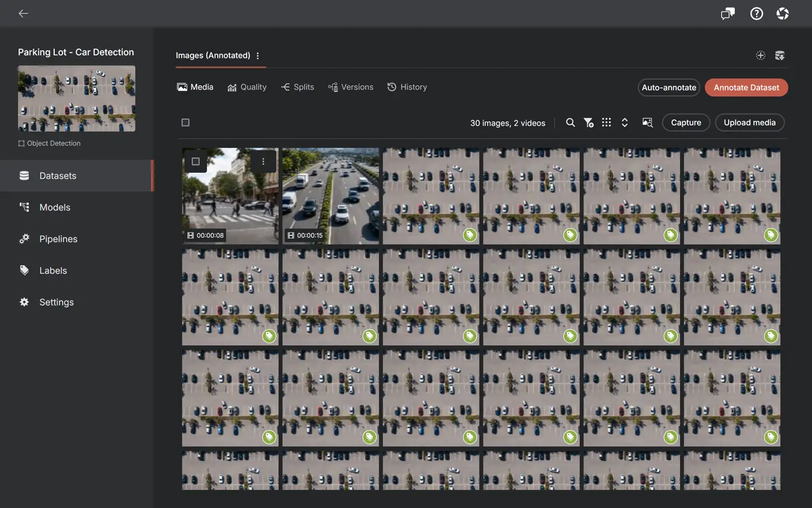The image size is (812, 508).
Task: Click the account logo icon in top bar
Action: tap(783, 14)
